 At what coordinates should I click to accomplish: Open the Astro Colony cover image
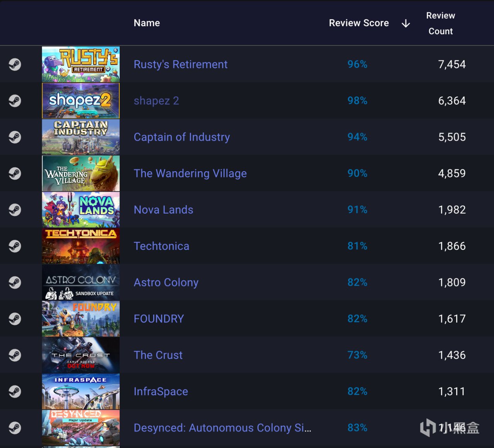tap(81, 283)
